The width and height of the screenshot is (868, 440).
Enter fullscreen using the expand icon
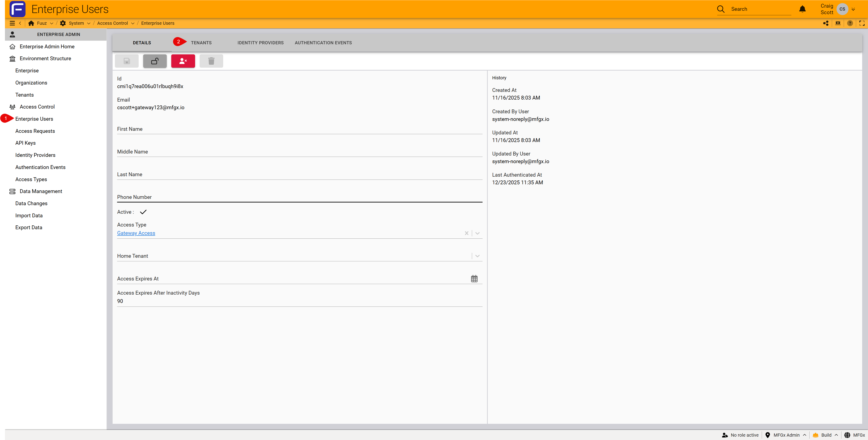pyautogui.click(x=862, y=23)
